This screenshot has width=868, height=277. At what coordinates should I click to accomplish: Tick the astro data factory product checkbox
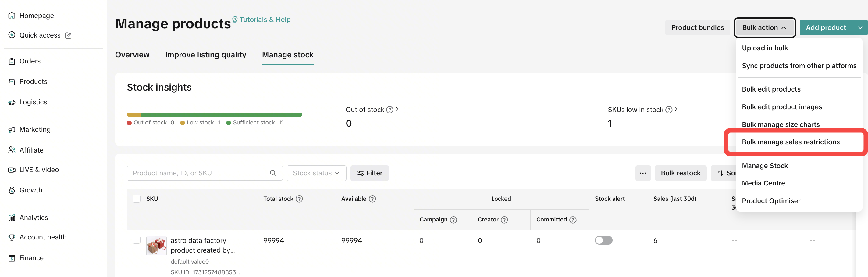tap(137, 240)
